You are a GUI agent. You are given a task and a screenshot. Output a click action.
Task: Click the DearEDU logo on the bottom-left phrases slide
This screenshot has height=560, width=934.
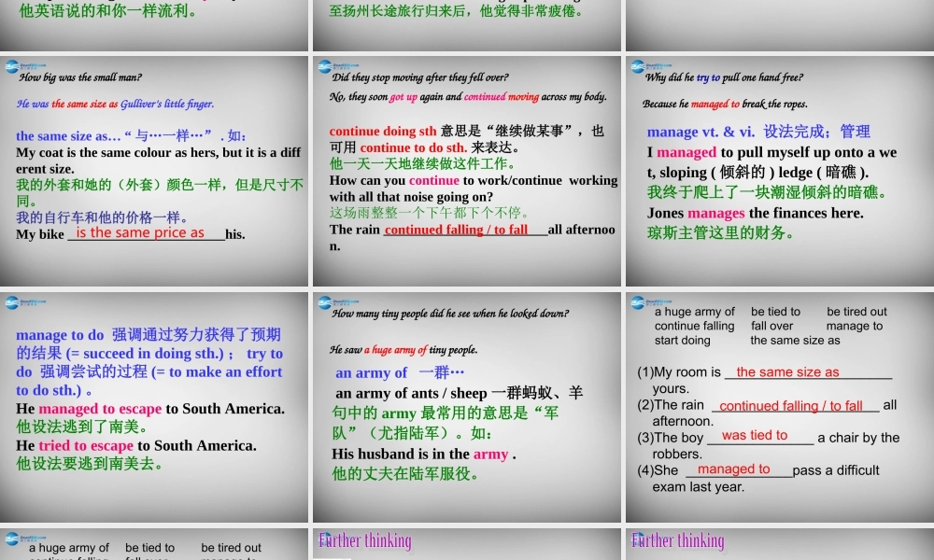tap(14, 539)
